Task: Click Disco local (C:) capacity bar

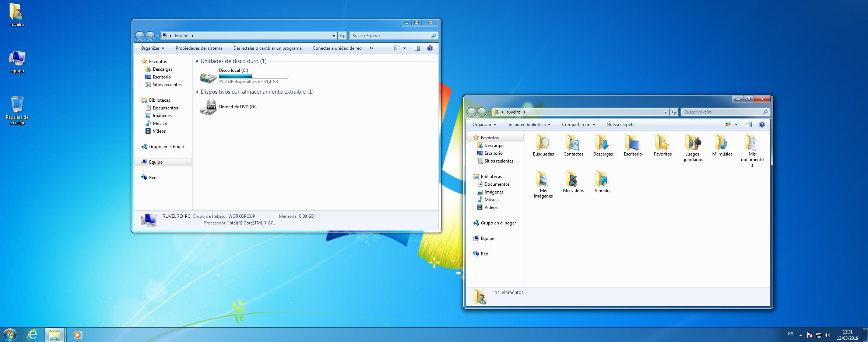Action: click(x=253, y=76)
